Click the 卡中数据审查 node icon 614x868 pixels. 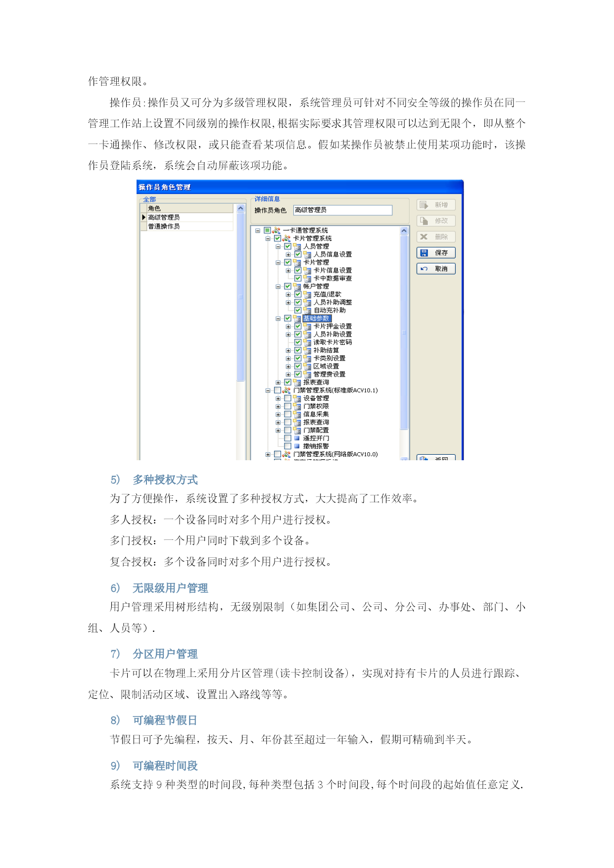pos(307,278)
